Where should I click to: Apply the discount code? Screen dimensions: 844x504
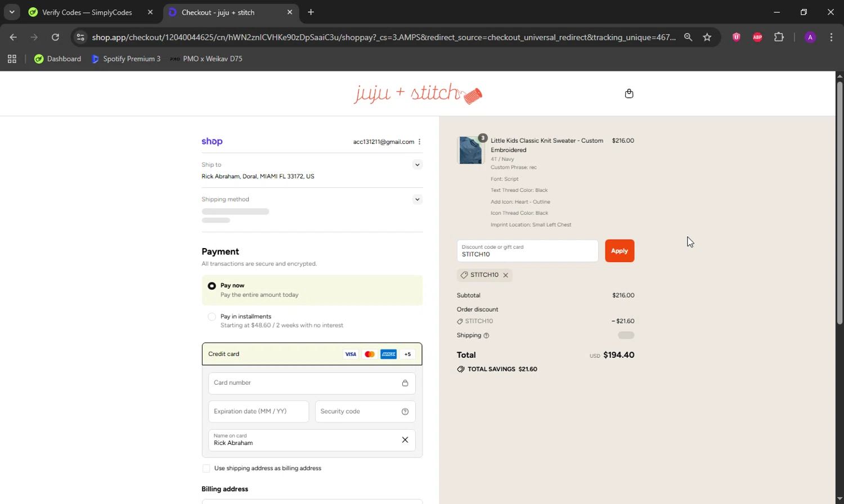pos(619,251)
